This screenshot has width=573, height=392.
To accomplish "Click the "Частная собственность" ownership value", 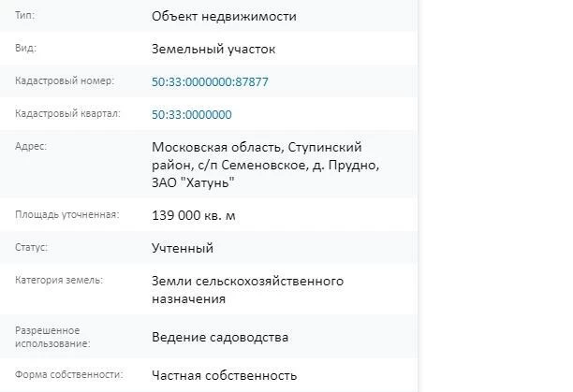I will pyautogui.click(x=224, y=375).
